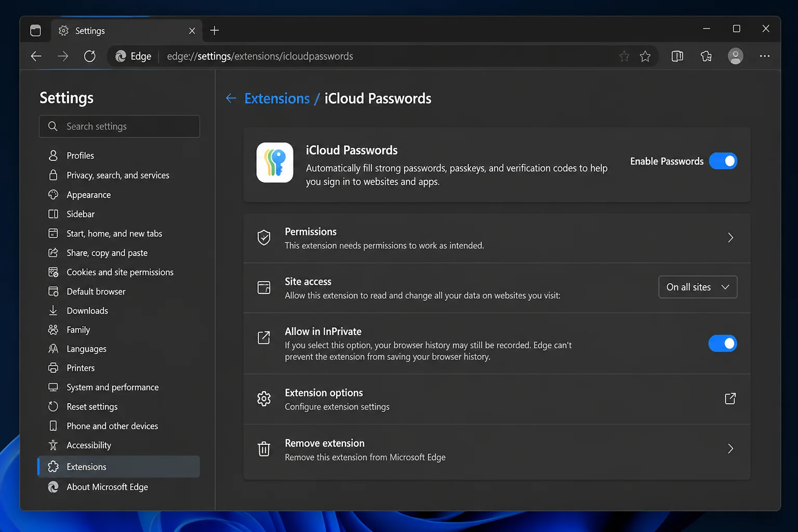The image size is (798, 532).
Task: Click the Extension options gear icon
Action: coord(264,398)
